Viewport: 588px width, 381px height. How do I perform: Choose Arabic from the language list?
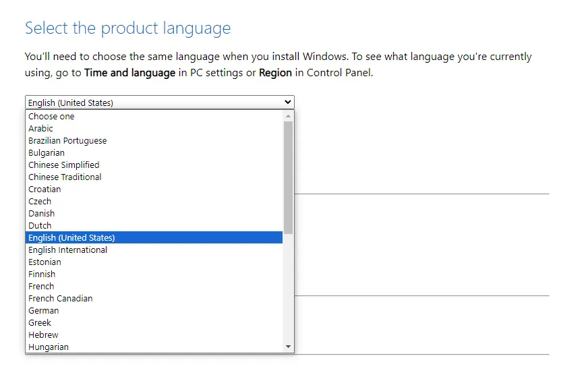[154, 128]
